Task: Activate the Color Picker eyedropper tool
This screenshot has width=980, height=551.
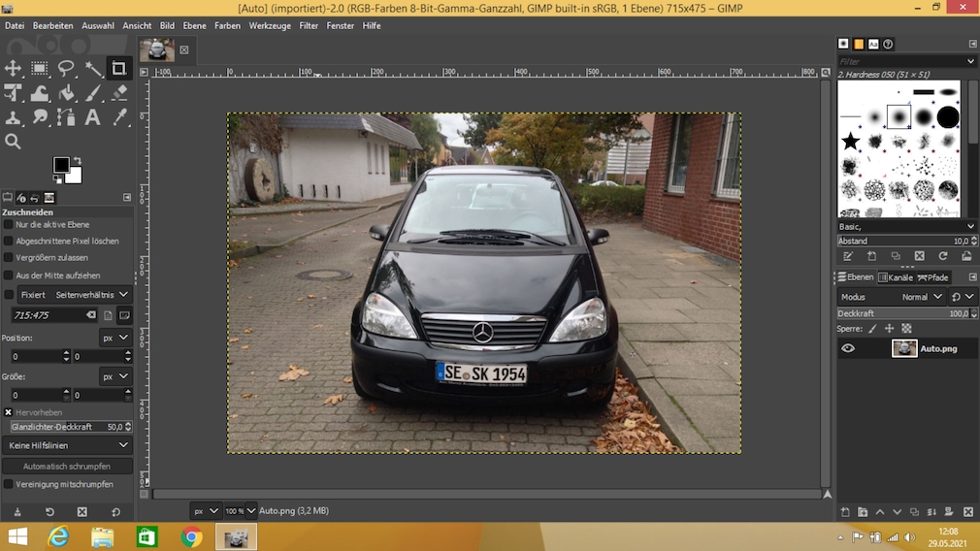Action: (x=120, y=117)
